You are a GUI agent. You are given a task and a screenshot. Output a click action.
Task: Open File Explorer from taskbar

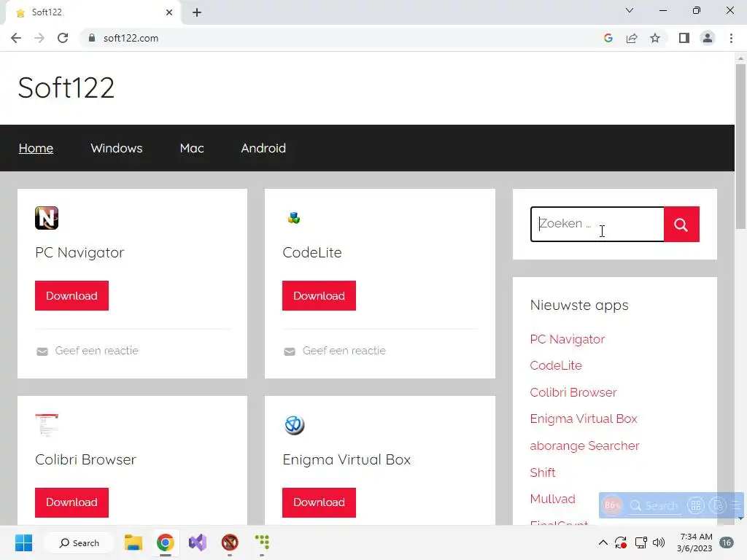pos(133,542)
